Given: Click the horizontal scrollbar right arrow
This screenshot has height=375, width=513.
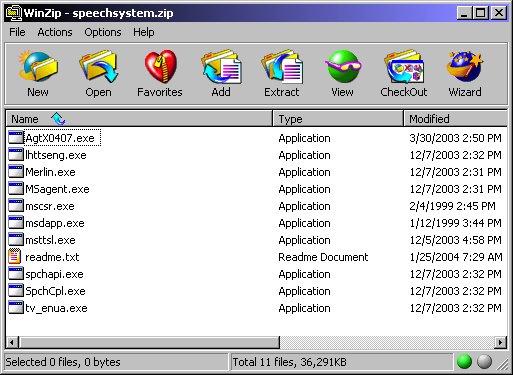Looking at the screenshot, I should pos(500,342).
